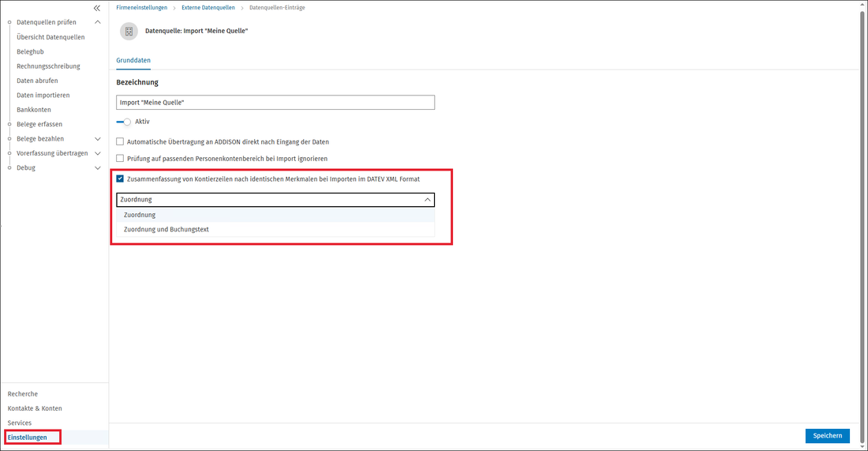Select the Zuordnung option in the list
Viewport: 868px width, 451px height.
click(x=275, y=215)
